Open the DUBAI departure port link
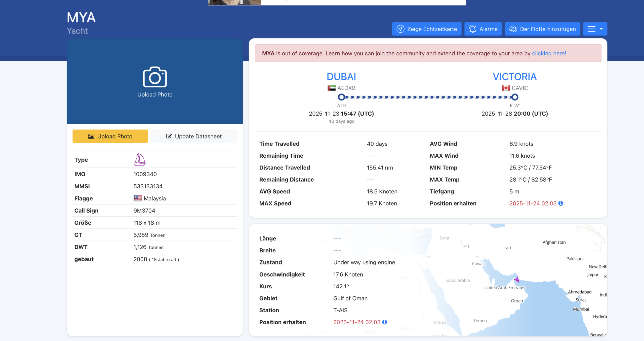 click(x=341, y=77)
